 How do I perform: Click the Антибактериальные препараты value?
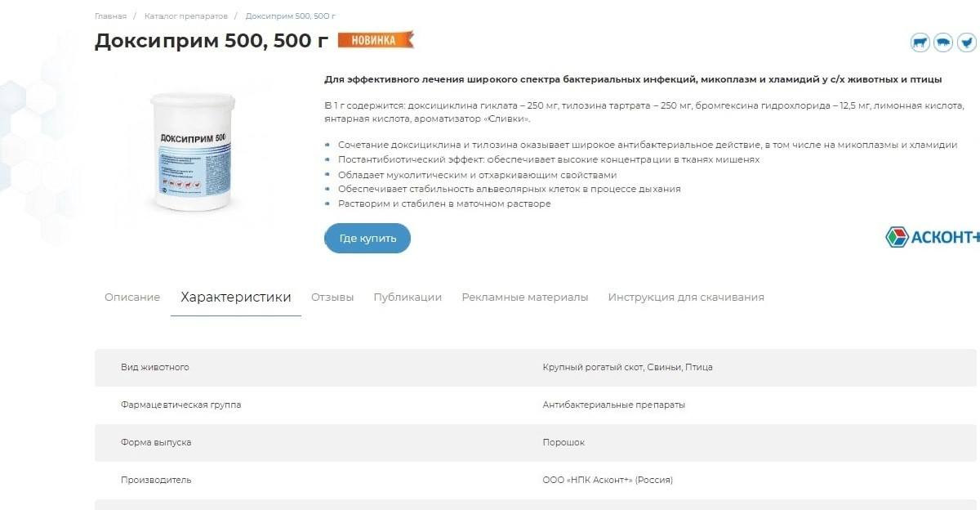614,405
